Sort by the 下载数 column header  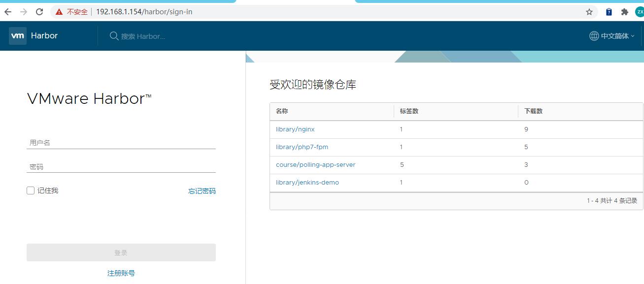point(534,111)
